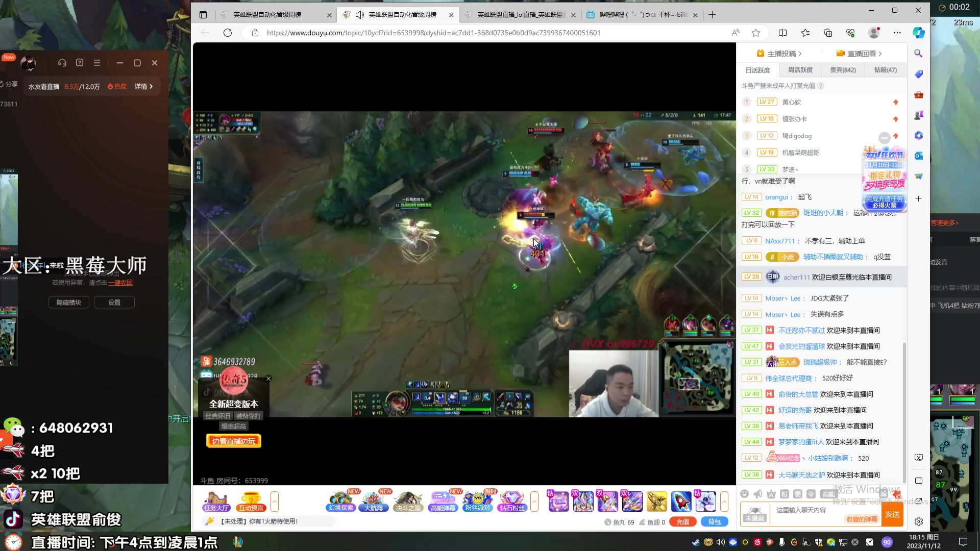Image resolution: width=980 pixels, height=551 pixels.
Task: Expand the gift list arrow
Action: (x=724, y=501)
